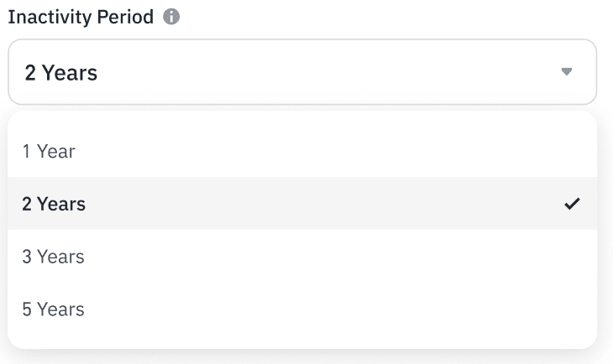Collapse the Inactivity Period dropdown field
Image resolution: width=613 pixels, height=364 pixels.
[302, 72]
